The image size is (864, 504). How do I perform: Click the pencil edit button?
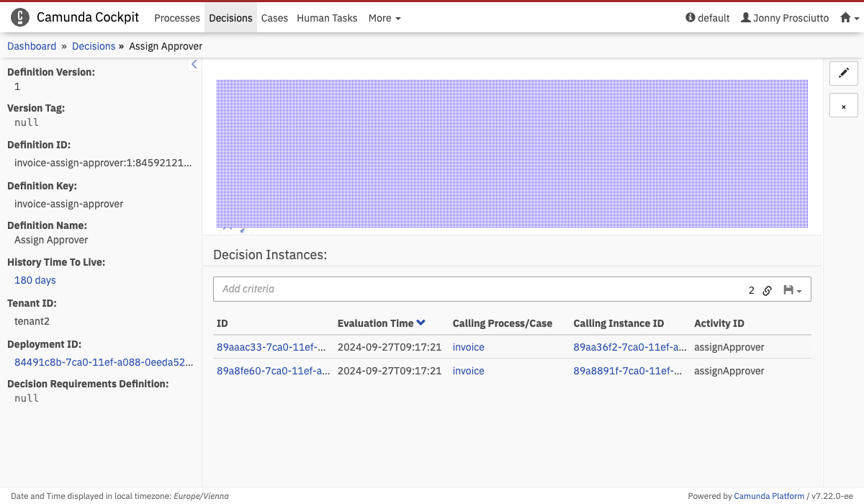pyautogui.click(x=844, y=73)
